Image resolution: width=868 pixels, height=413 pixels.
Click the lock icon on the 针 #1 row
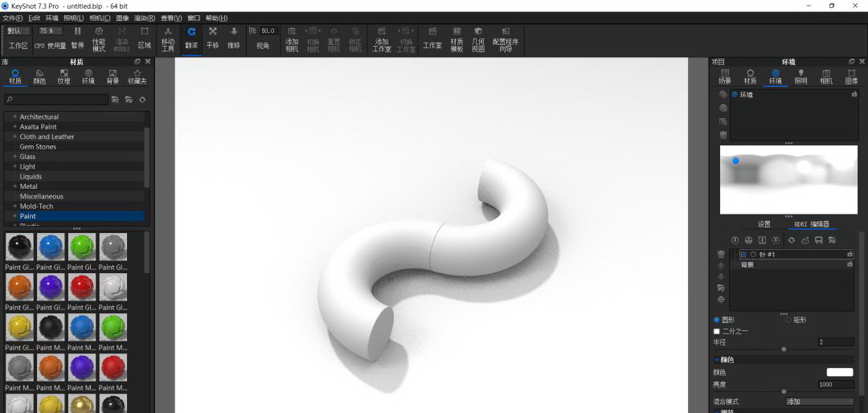[x=850, y=254]
